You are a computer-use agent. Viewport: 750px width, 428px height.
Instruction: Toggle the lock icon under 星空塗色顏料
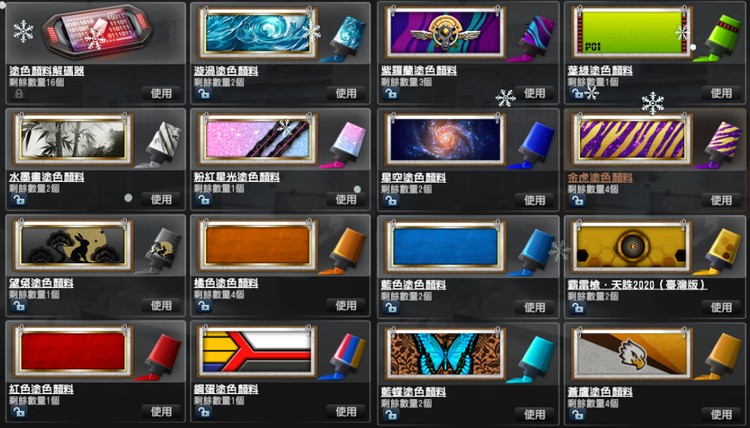(x=390, y=200)
